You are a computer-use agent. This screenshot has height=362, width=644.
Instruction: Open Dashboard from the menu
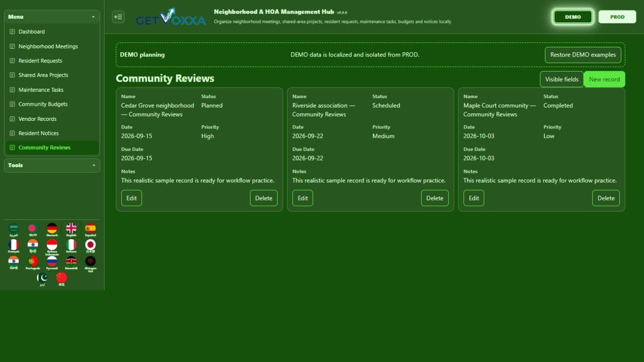[x=52, y=32]
